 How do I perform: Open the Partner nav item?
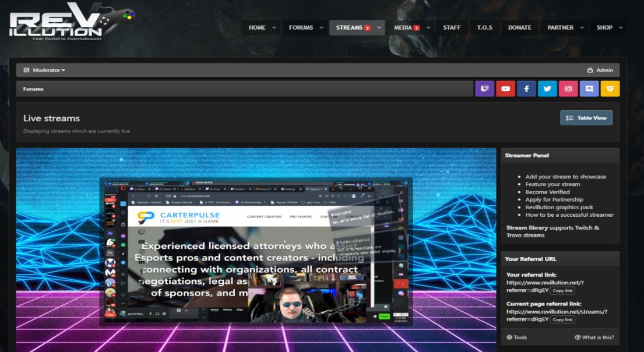[x=560, y=28]
